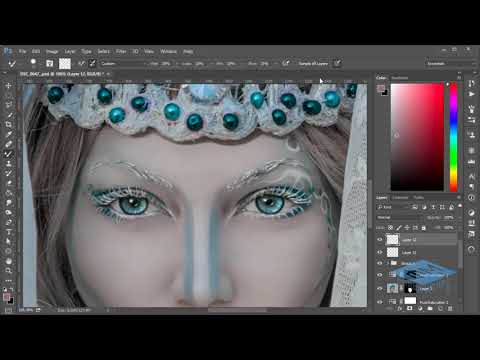Open the Edit Toolbar three-dots button

9,280
